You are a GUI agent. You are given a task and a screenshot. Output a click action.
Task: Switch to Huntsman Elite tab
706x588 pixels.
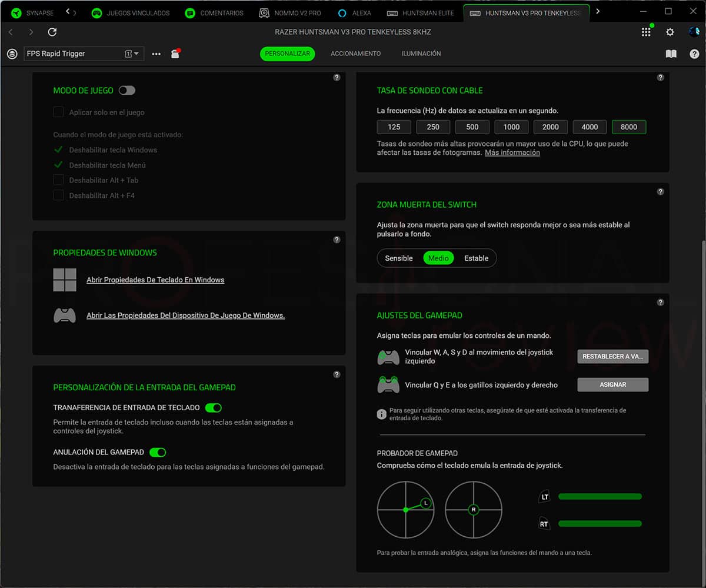click(x=421, y=12)
